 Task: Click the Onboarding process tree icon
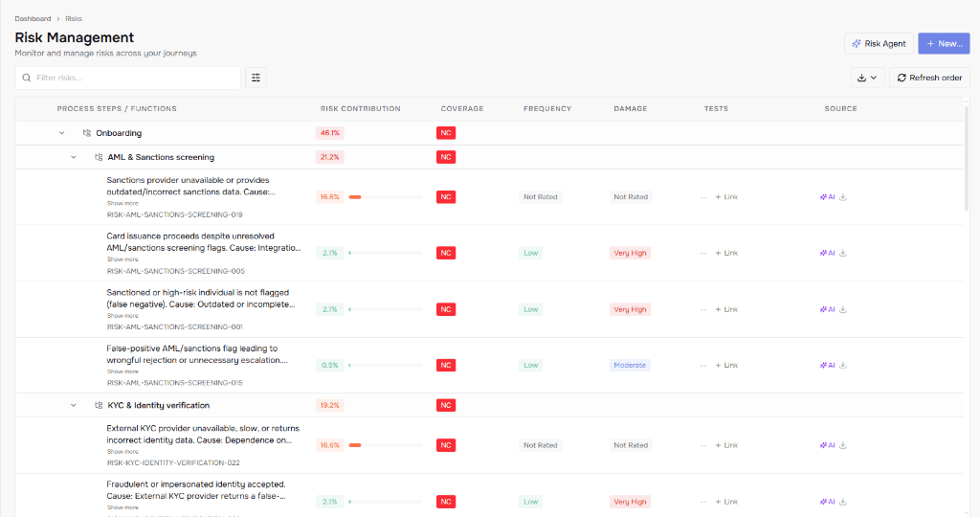[x=87, y=133]
